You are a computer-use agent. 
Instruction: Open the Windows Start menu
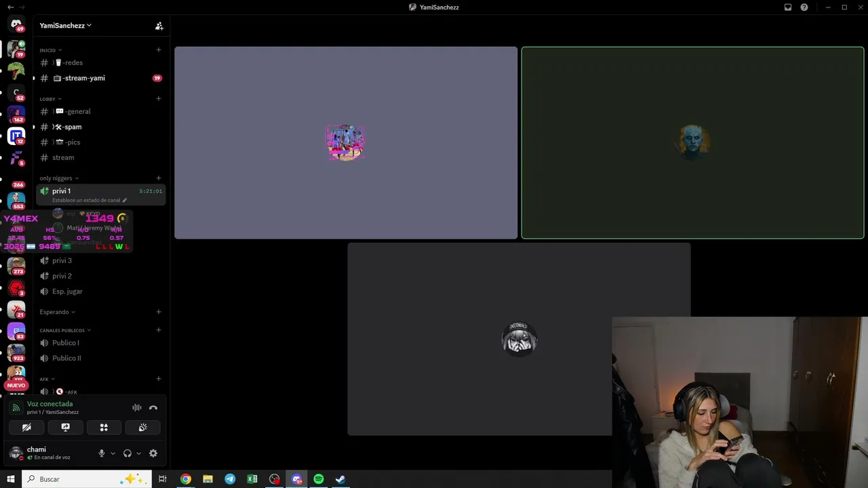(11, 479)
